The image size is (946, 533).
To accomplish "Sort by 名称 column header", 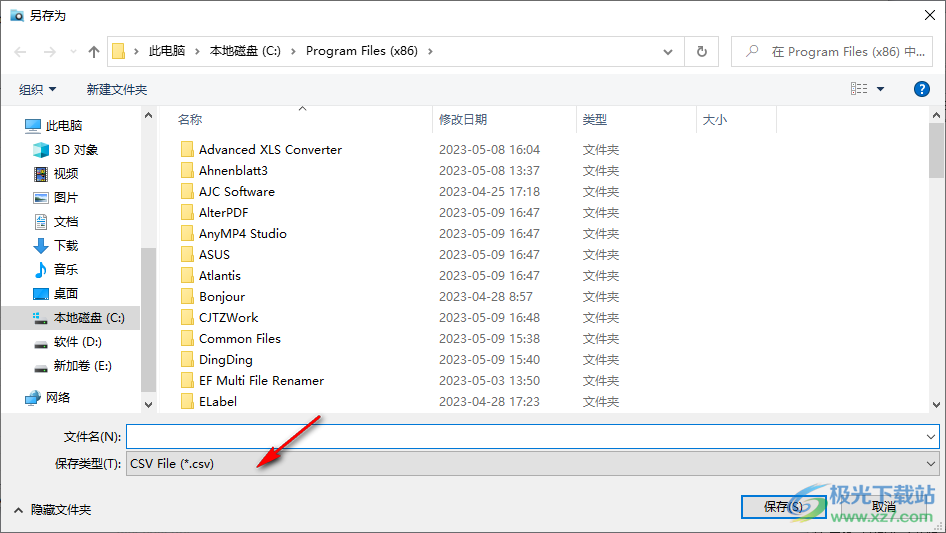I will (x=189, y=120).
